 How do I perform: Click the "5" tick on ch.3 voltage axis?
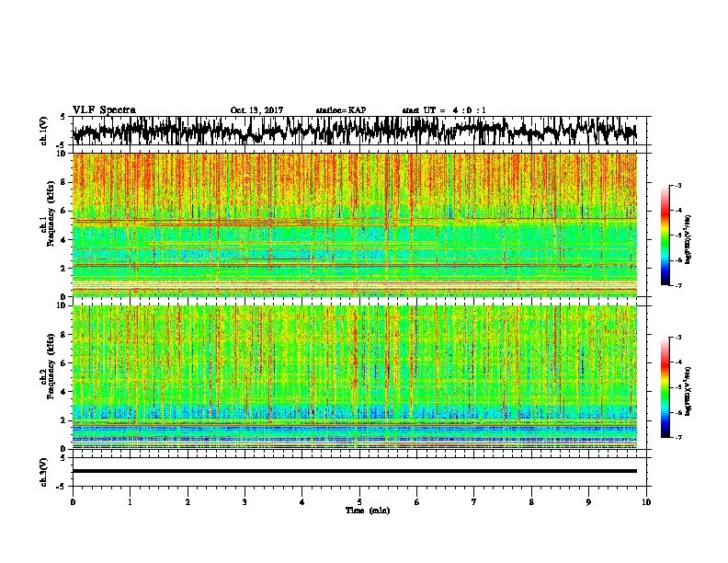coord(63,458)
